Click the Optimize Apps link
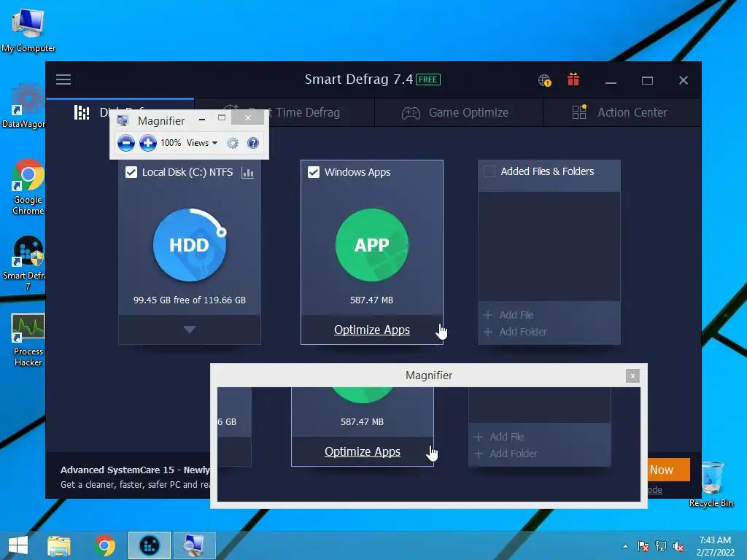 tap(371, 330)
